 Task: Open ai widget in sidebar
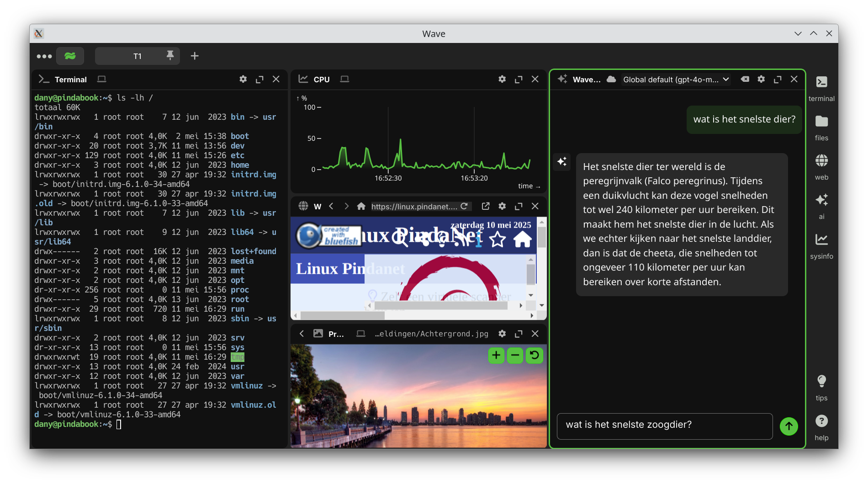[x=821, y=206]
